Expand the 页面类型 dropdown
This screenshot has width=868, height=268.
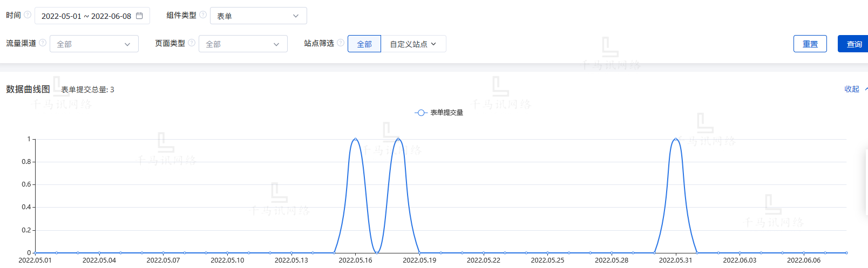[x=243, y=44]
